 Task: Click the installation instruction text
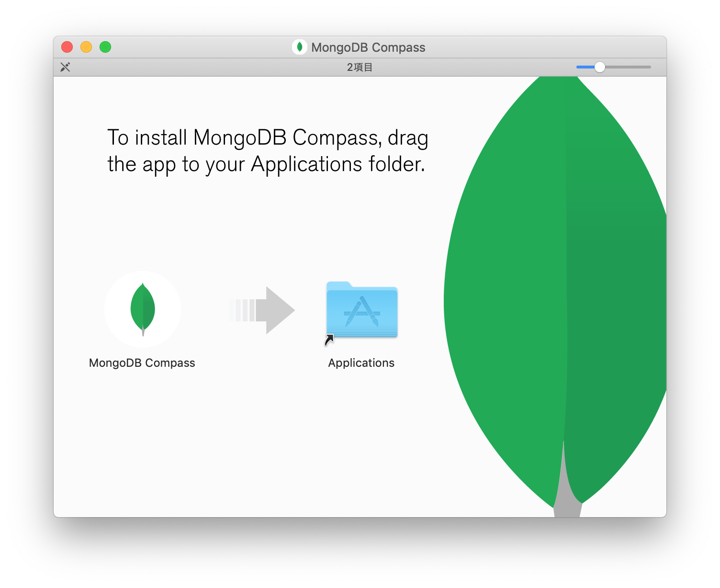pos(267,151)
